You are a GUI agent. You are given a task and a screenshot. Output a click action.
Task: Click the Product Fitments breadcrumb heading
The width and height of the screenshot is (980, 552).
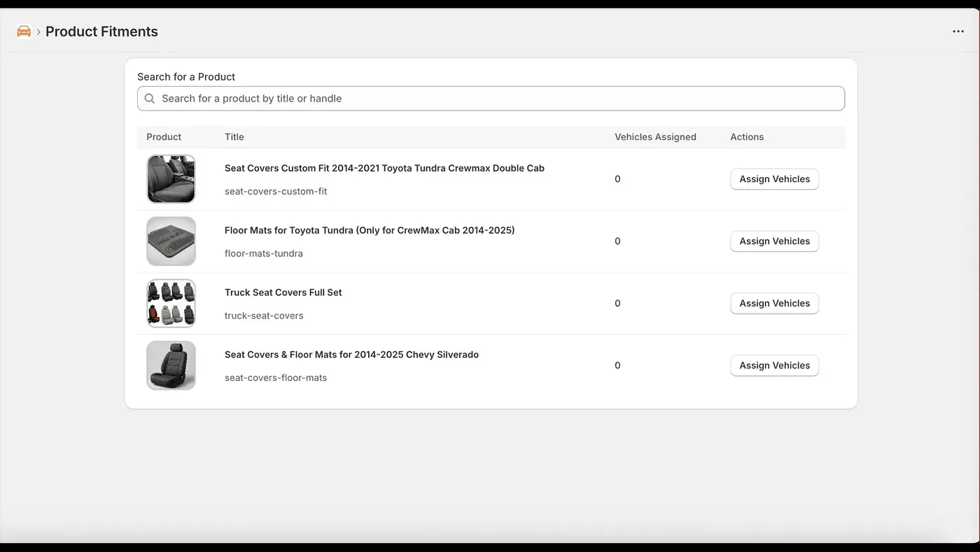point(101,32)
